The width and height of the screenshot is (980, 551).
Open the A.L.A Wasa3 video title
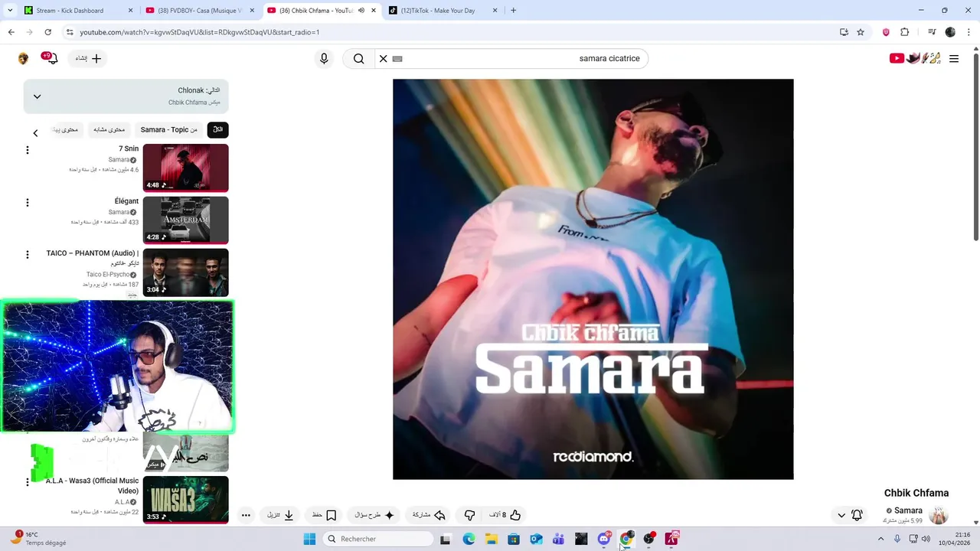pos(92,486)
